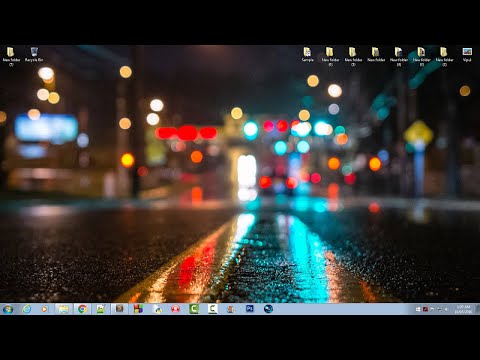This screenshot has height=360, width=480.
Task: Click the red Adobe tray icon
Action: point(425,309)
